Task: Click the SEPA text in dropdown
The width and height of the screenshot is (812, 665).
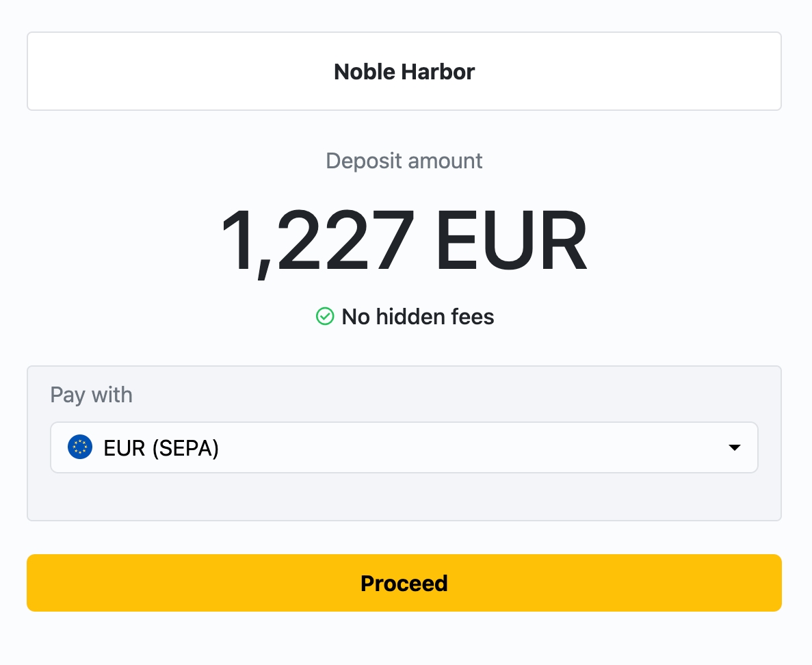Action: 185,449
